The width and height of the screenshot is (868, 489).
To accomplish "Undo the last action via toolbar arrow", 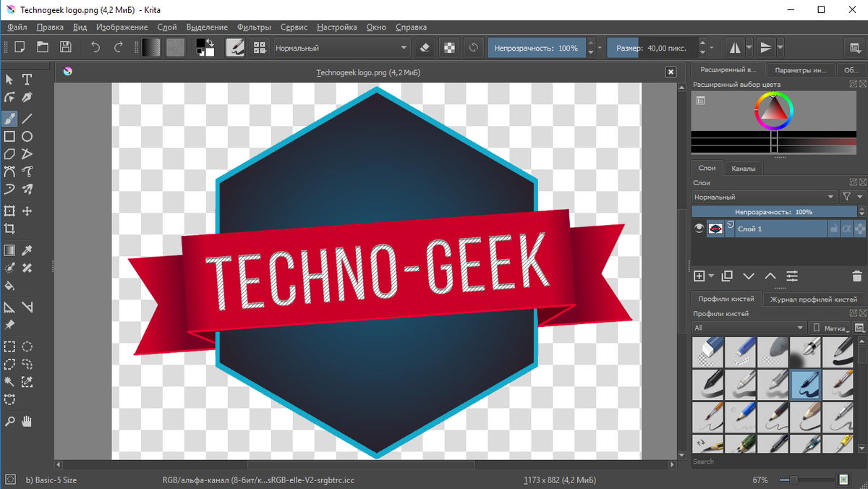I will 95,48.
